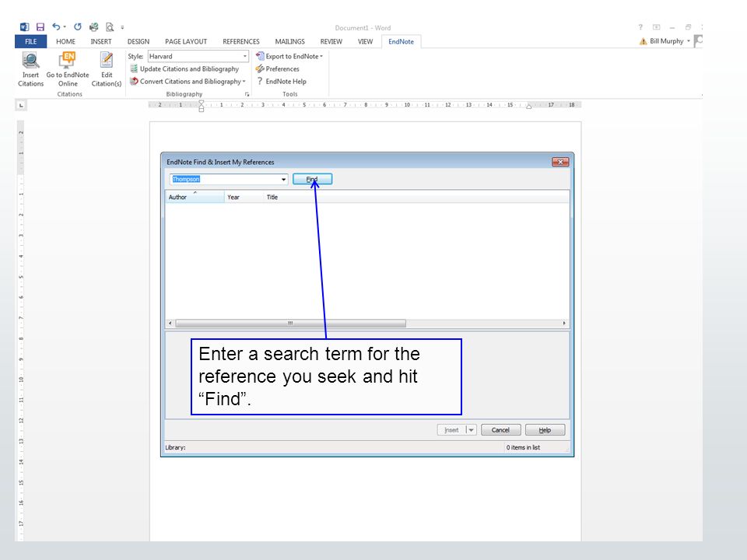Open EndNote Preferences

pos(277,68)
